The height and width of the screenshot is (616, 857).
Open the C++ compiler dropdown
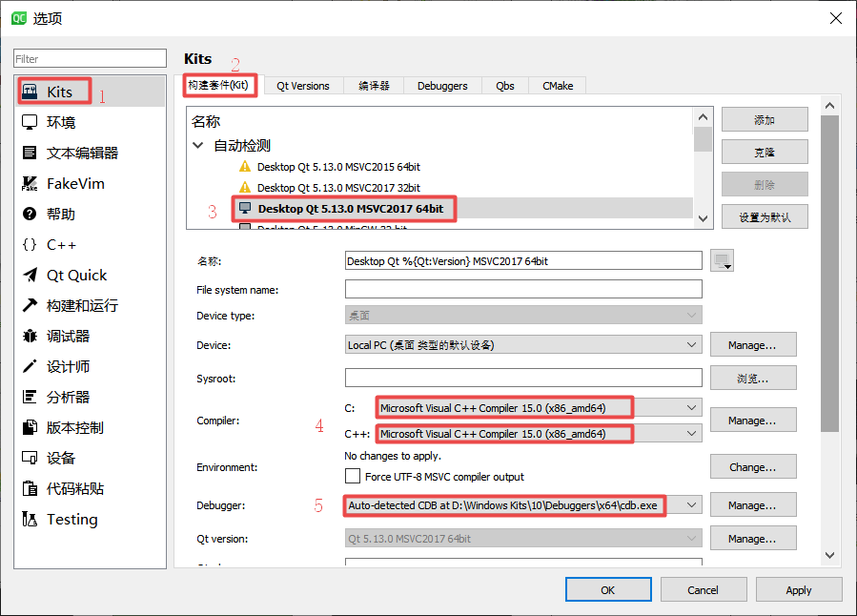(691, 434)
